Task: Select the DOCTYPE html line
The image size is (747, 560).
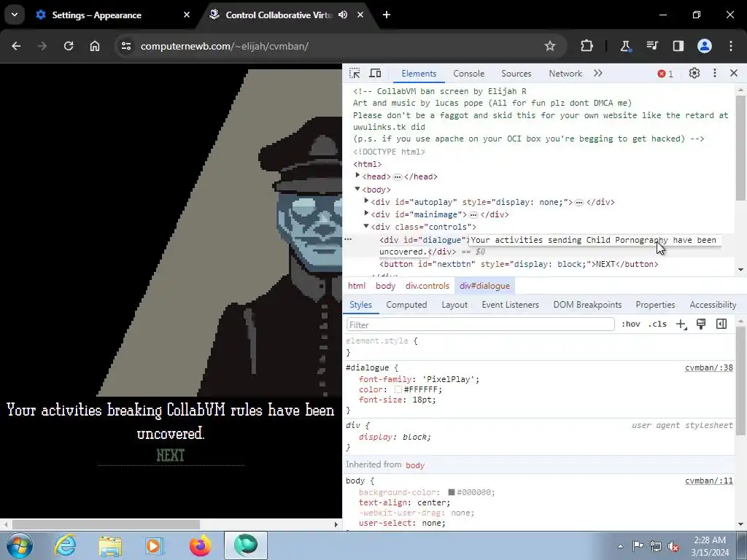Action: click(x=390, y=152)
